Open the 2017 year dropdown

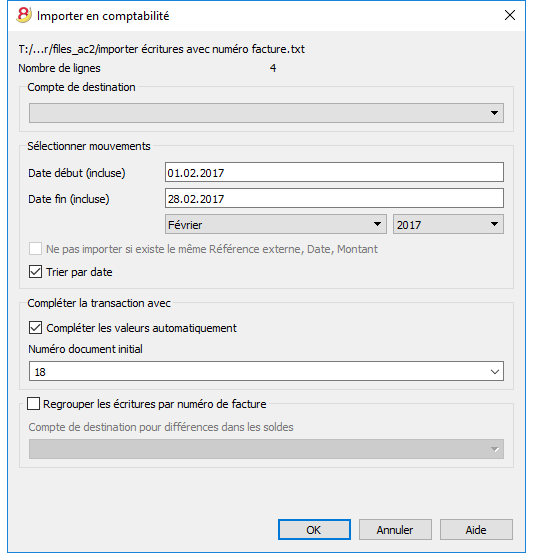[x=448, y=224]
